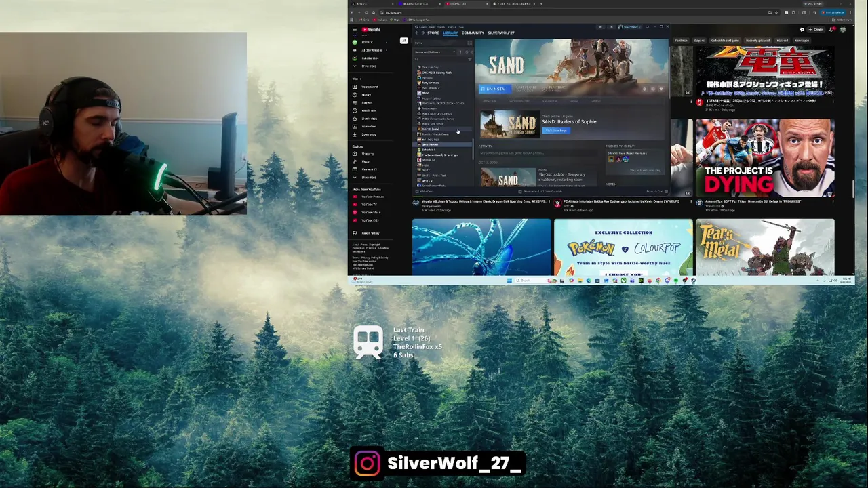
Task: Open Tears of Metal video thumbnail
Action: point(765,247)
